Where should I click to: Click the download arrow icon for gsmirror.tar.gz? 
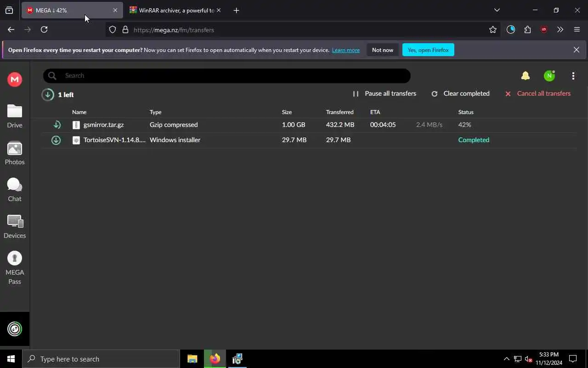tap(57, 125)
